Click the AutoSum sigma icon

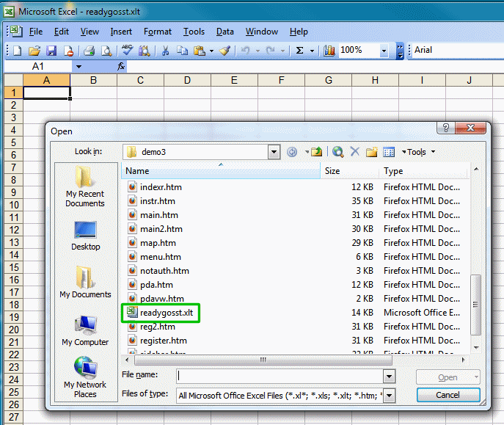point(299,51)
